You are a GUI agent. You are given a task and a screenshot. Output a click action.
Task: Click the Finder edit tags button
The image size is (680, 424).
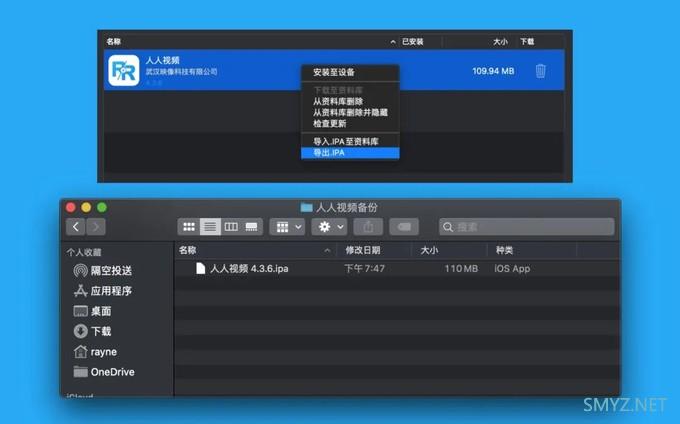point(404,227)
